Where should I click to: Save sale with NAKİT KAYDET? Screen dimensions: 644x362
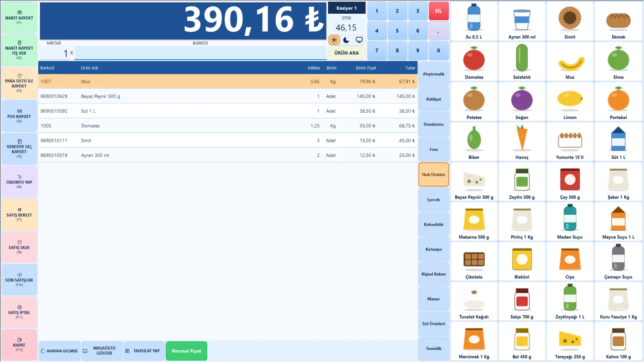pos(19,18)
